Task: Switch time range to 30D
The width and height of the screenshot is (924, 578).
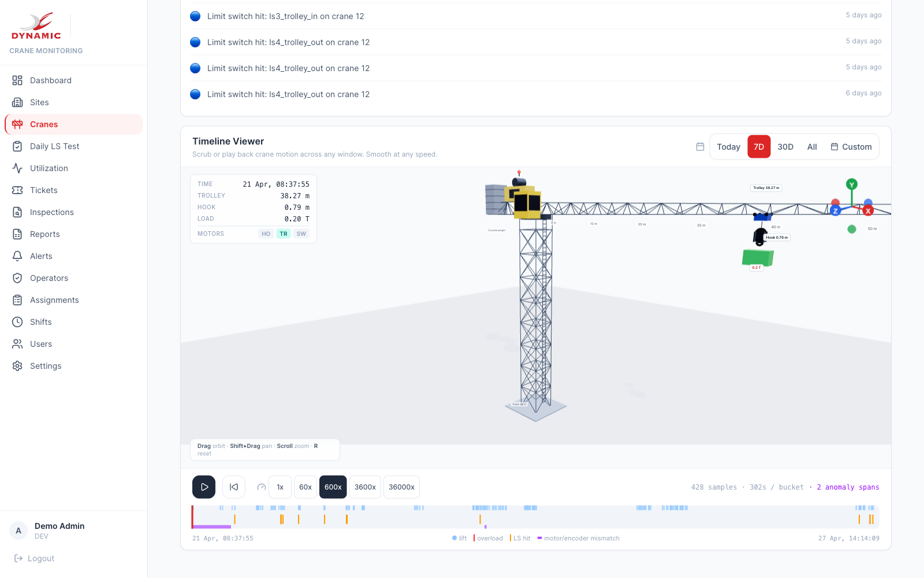Action: tap(785, 147)
